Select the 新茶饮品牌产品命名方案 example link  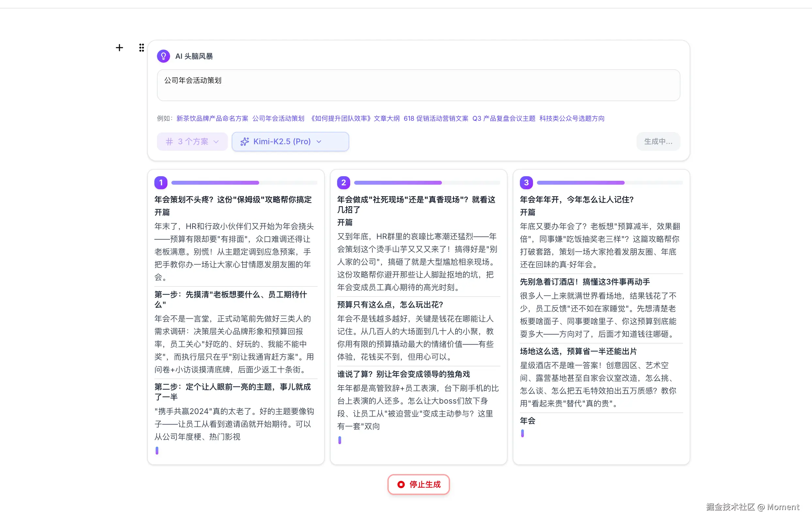coord(213,118)
